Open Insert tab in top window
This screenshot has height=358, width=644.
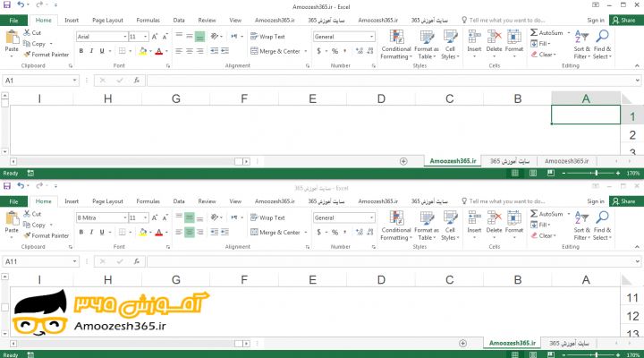click(x=72, y=21)
